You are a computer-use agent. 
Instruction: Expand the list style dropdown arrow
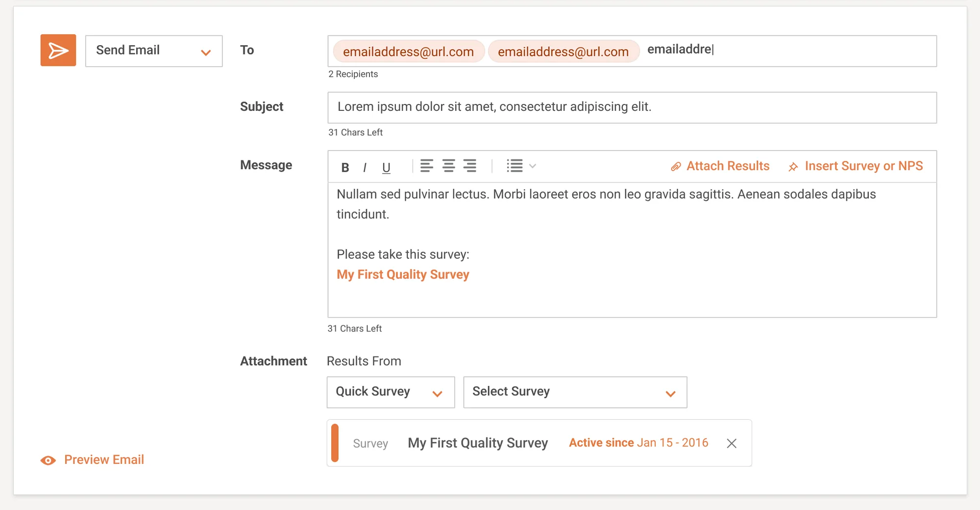pyautogui.click(x=533, y=166)
